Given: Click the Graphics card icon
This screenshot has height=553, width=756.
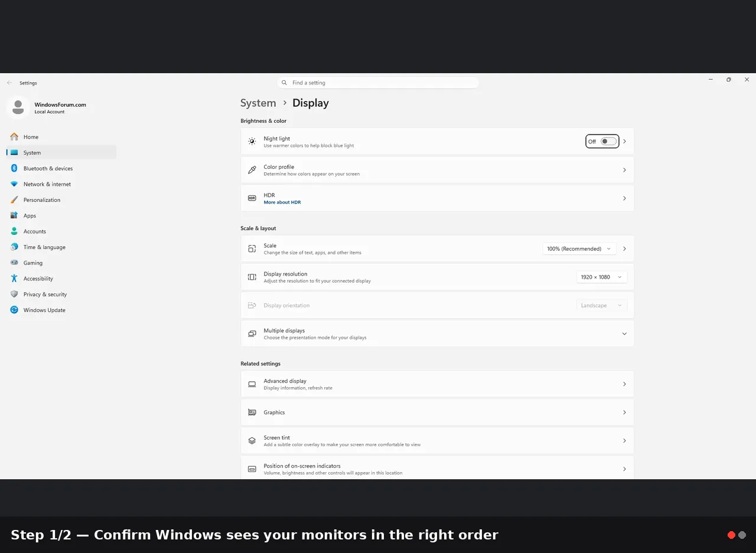Looking at the screenshot, I should tap(252, 413).
